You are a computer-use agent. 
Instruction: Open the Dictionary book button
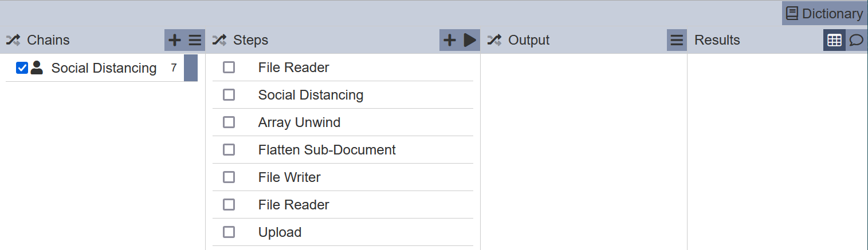(x=824, y=13)
